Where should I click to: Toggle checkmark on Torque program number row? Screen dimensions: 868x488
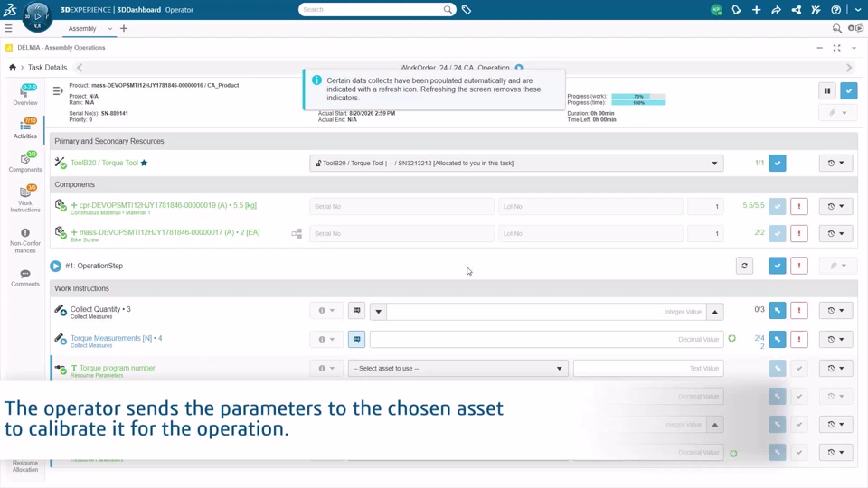(799, 369)
